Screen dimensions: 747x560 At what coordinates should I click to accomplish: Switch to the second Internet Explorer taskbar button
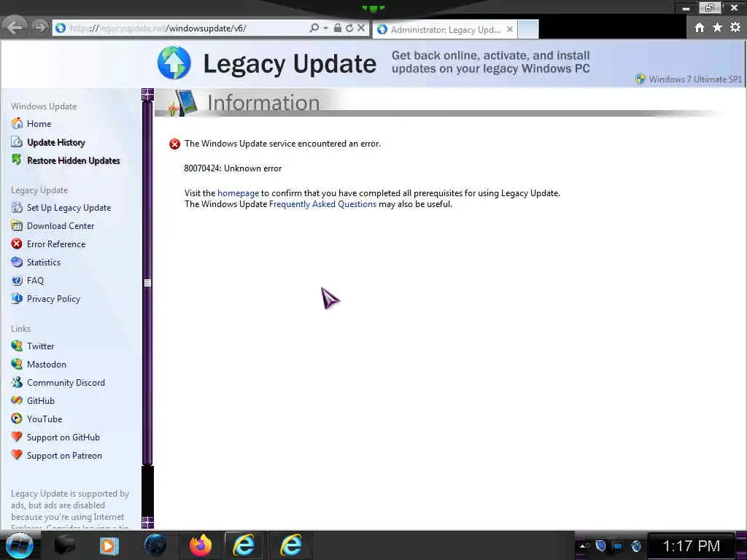tap(290, 545)
